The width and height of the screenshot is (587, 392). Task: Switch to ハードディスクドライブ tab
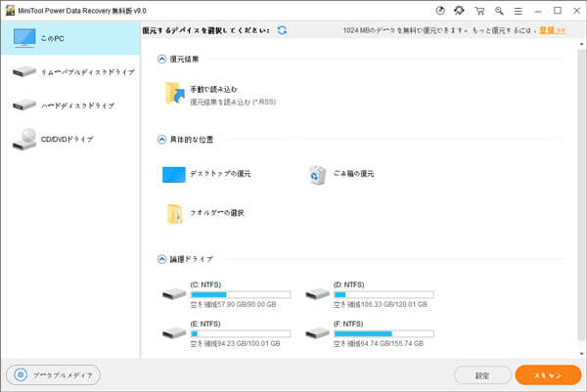click(x=70, y=106)
